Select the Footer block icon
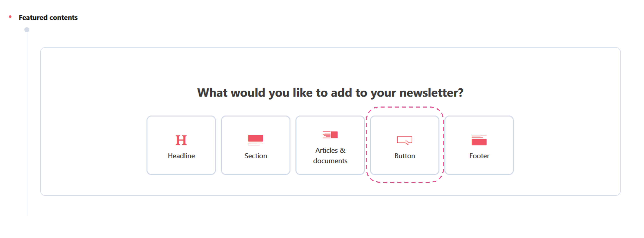 [479, 140]
